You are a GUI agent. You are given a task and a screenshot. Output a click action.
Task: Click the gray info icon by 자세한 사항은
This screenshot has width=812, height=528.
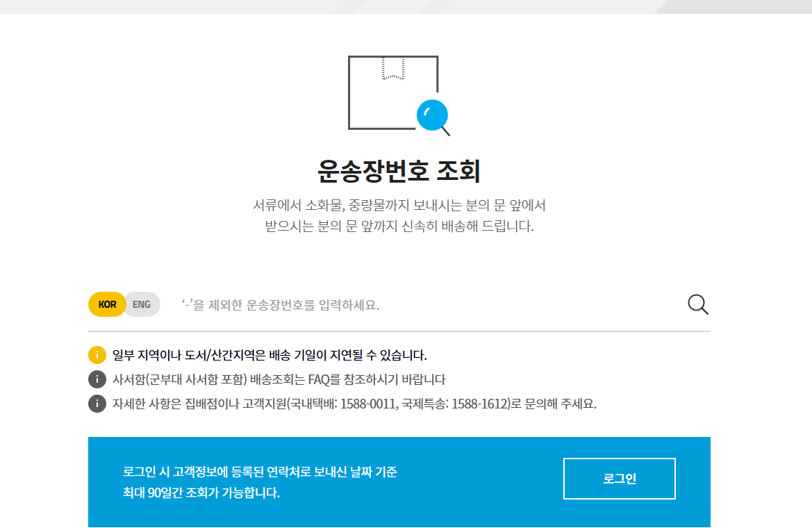97,404
